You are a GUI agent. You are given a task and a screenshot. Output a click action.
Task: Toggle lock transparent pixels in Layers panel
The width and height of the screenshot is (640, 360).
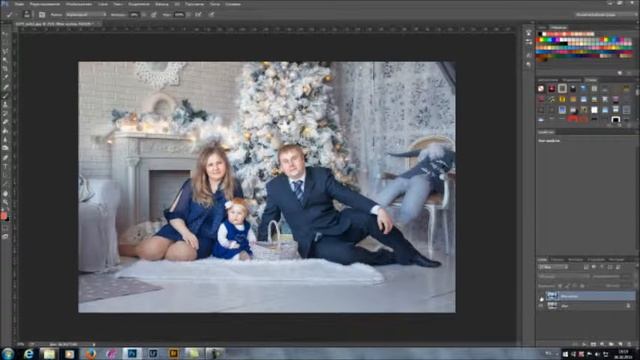point(560,286)
